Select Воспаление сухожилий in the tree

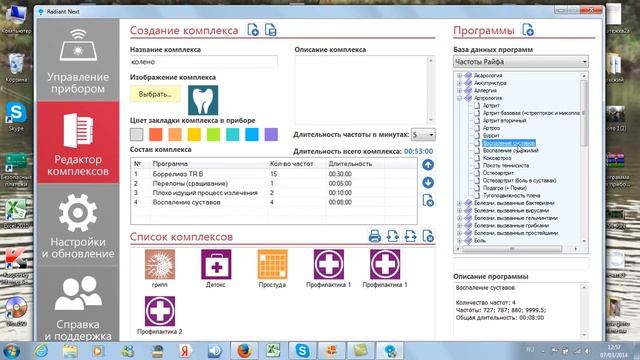point(510,150)
